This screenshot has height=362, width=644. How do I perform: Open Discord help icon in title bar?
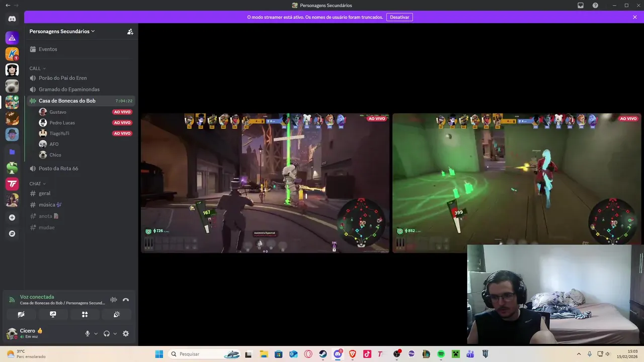click(595, 6)
